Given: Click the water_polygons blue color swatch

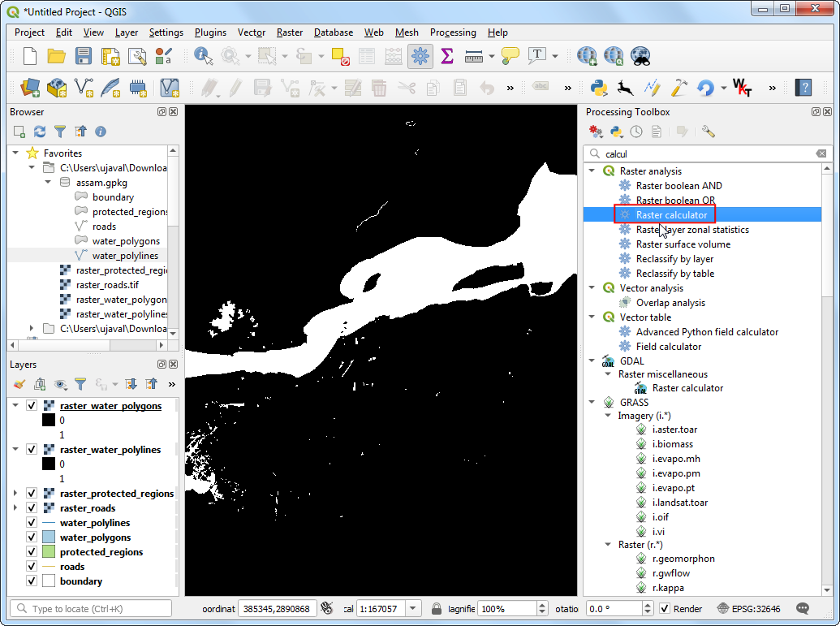Looking at the screenshot, I should coord(48,537).
